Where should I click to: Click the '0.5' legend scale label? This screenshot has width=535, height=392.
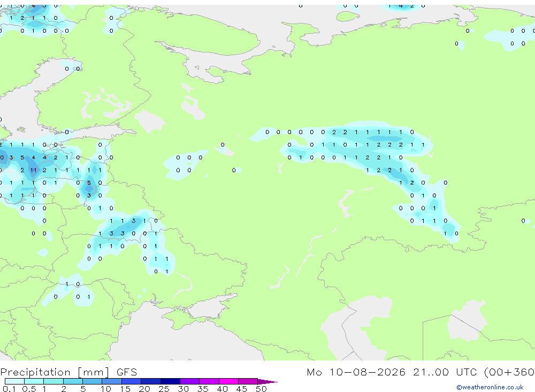pos(29,389)
